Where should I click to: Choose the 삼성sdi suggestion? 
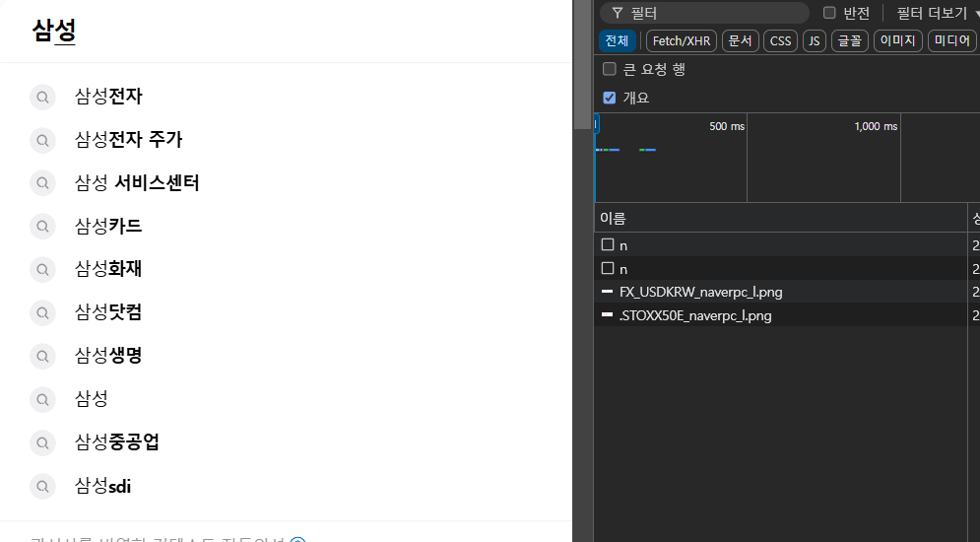[103, 486]
